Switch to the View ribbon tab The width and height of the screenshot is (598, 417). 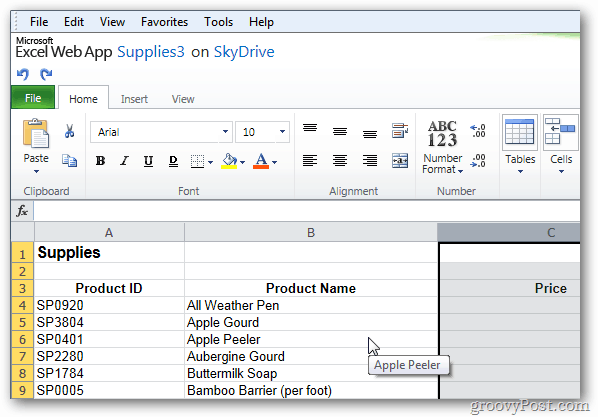click(183, 99)
